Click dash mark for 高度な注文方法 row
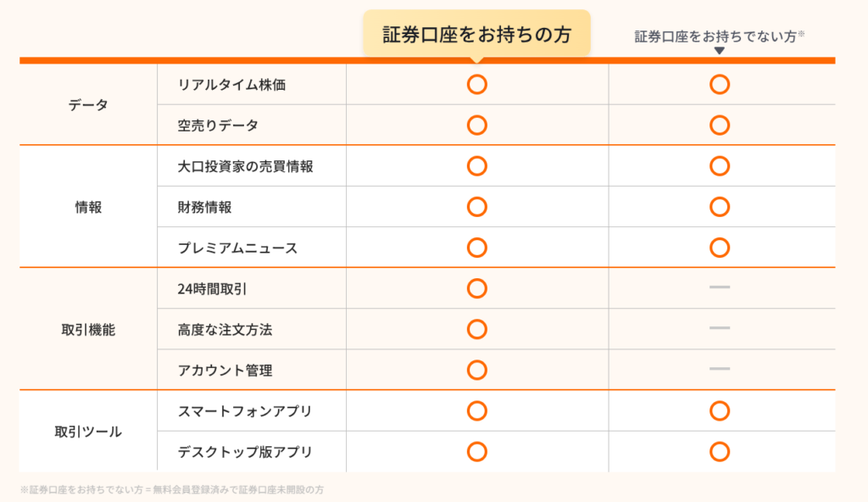The height and width of the screenshot is (502, 868). coord(720,328)
